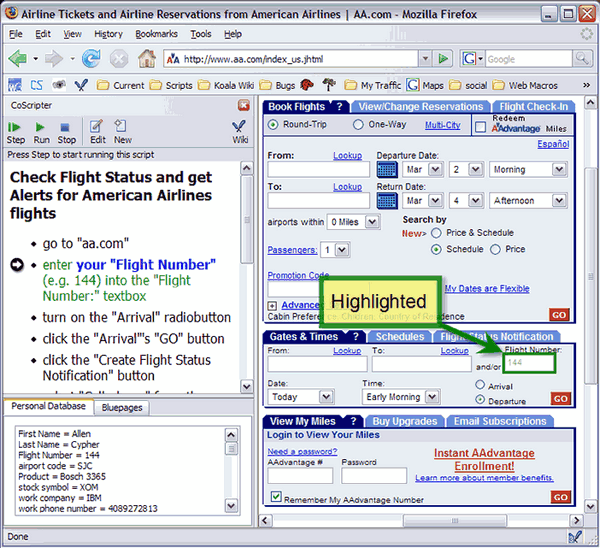600x548 pixels.
Task: Click the Book Flights help question mark
Action: point(339,106)
